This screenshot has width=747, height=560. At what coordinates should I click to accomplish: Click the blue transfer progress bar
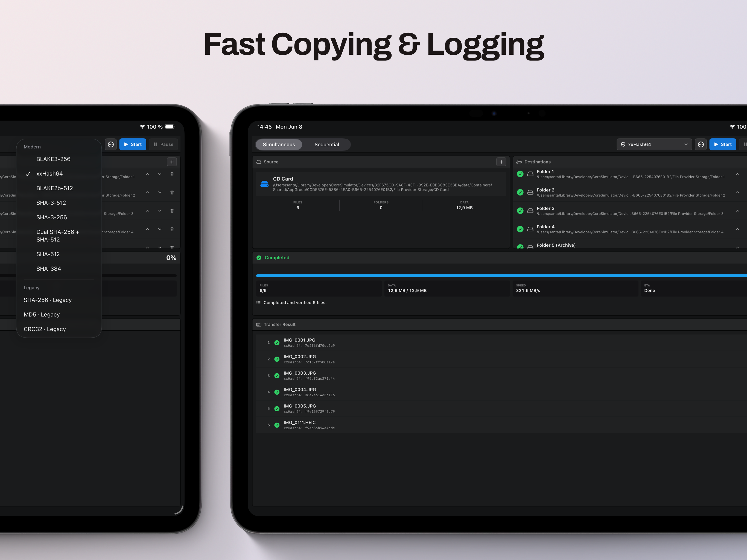[501, 276]
